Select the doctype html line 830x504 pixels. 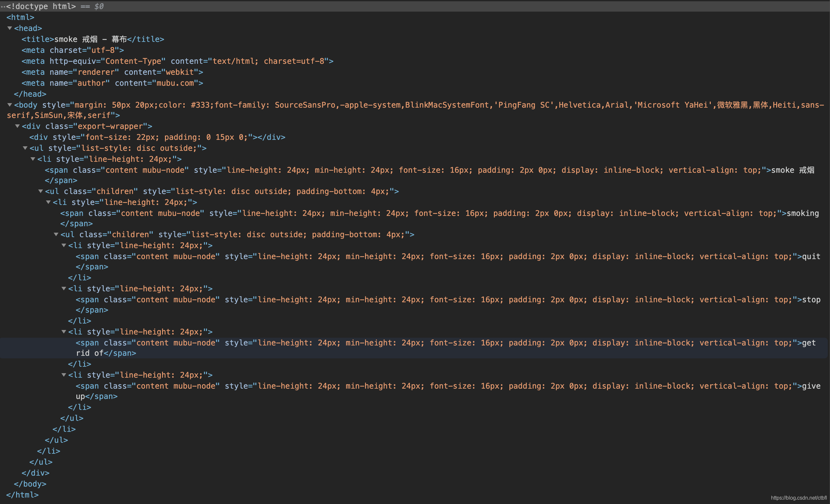pyautogui.click(x=40, y=6)
